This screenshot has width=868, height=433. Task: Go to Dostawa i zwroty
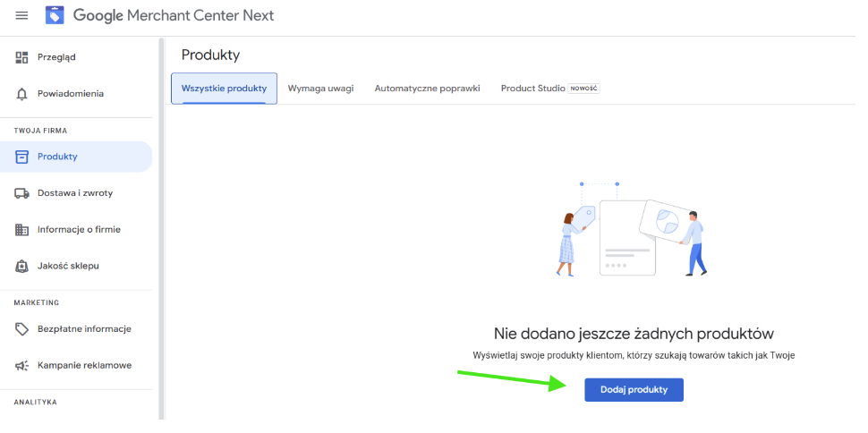tap(76, 193)
